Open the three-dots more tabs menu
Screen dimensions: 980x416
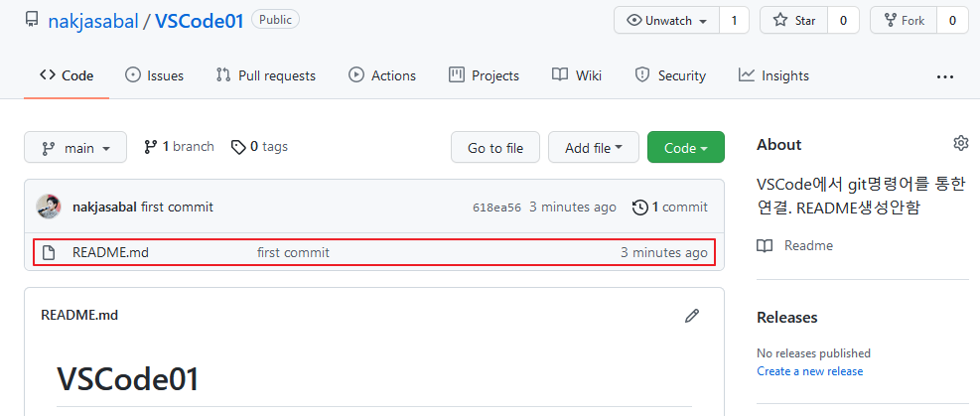tap(945, 76)
